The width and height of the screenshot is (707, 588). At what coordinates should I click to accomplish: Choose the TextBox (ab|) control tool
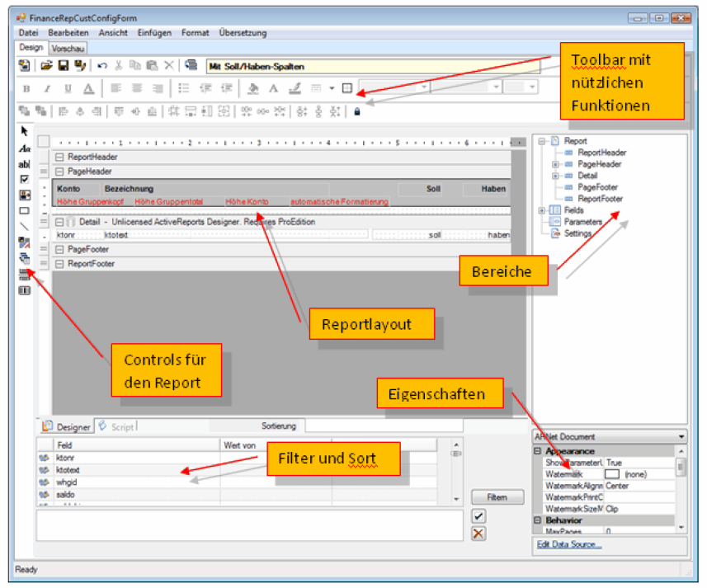(x=24, y=164)
